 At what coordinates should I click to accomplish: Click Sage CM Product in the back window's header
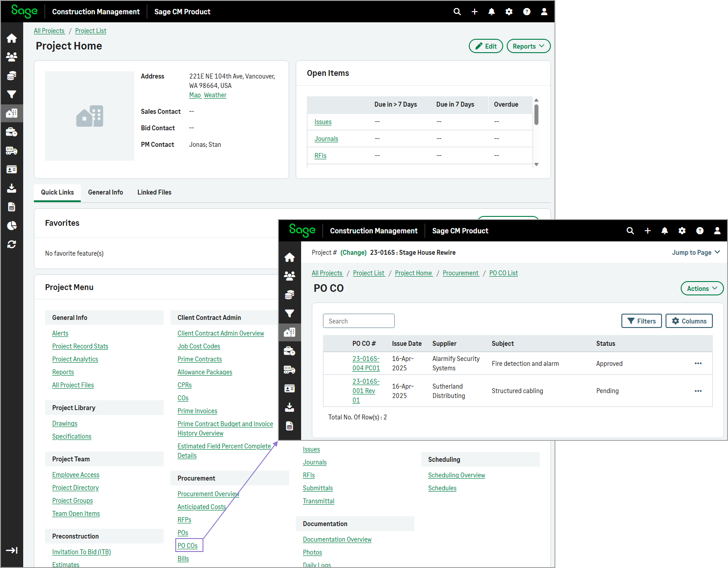pyautogui.click(x=182, y=12)
